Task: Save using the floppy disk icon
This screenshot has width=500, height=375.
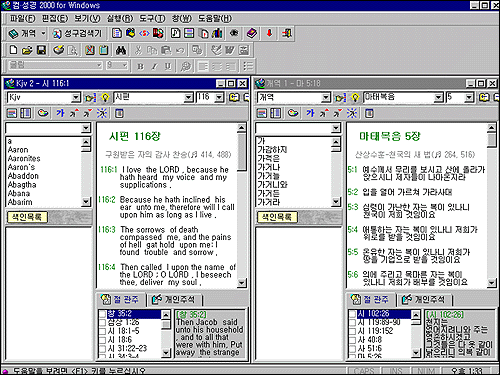Action: pos(41,50)
